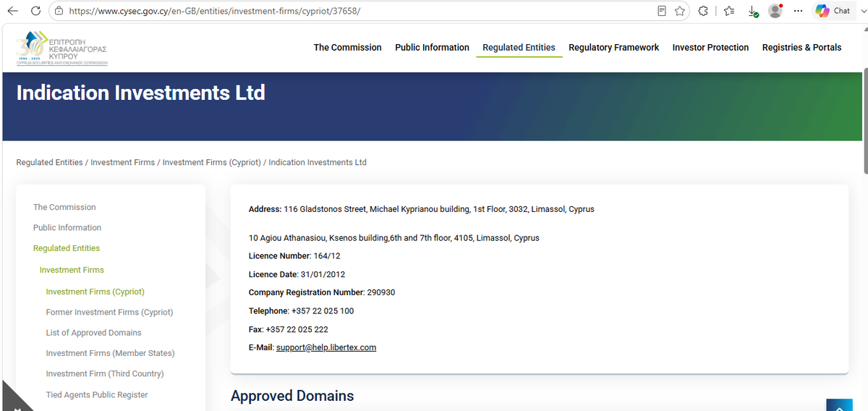Select Regulated Entities in sidebar

pos(67,248)
